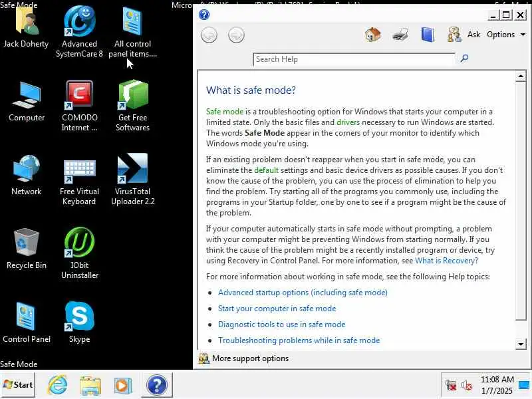Click the magnifier Search Help icon
Screen dimensions: 532x399
click(x=464, y=59)
